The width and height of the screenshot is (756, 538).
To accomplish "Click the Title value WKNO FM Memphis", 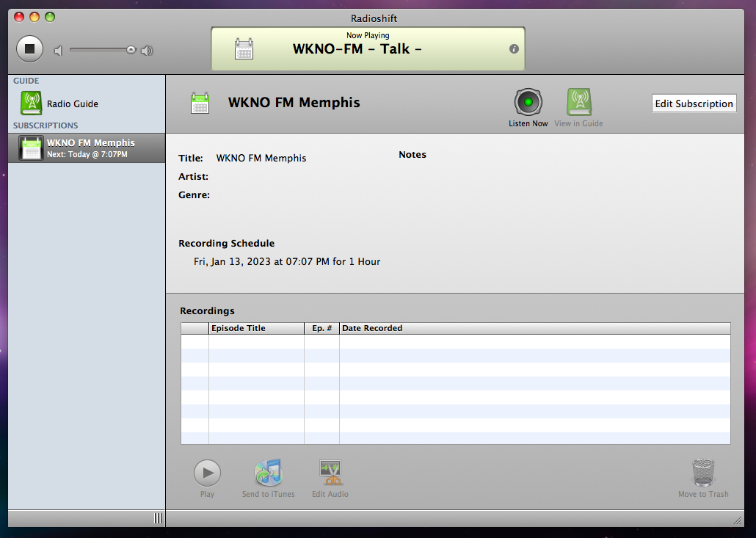I will pos(261,158).
